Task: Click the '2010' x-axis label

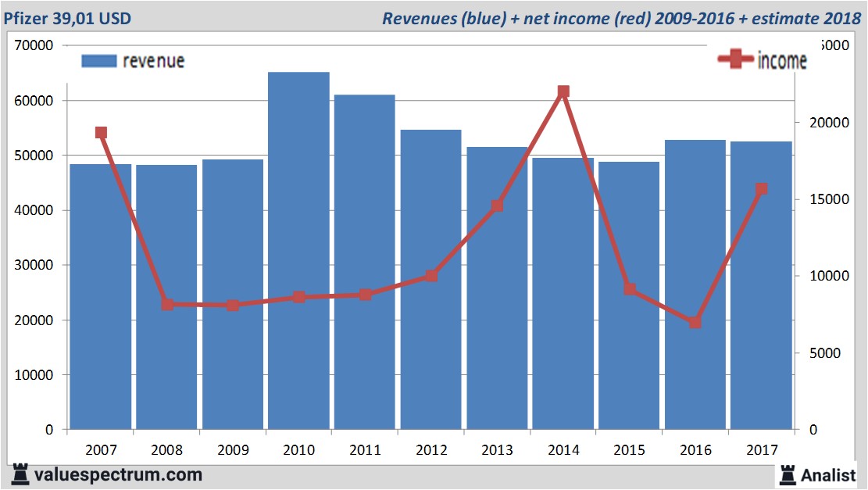Action: [299, 449]
